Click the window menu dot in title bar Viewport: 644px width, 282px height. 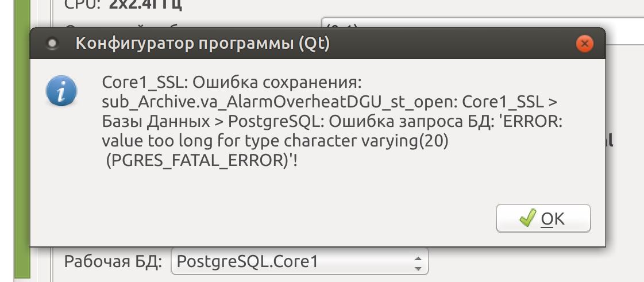[x=52, y=43]
